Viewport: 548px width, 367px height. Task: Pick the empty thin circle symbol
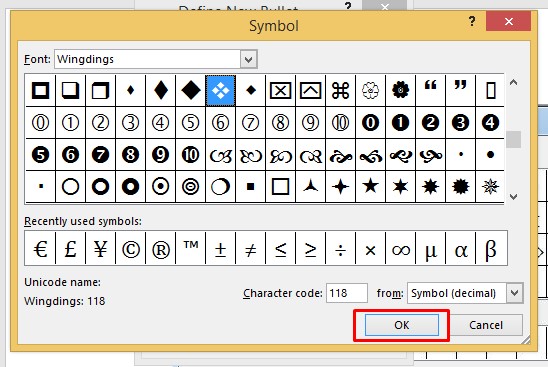tap(70, 187)
